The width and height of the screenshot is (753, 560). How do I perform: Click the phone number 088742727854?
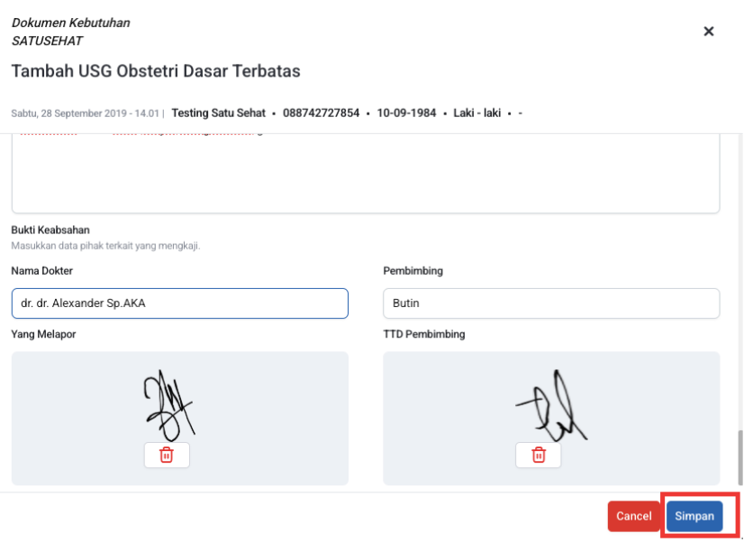[321, 113]
